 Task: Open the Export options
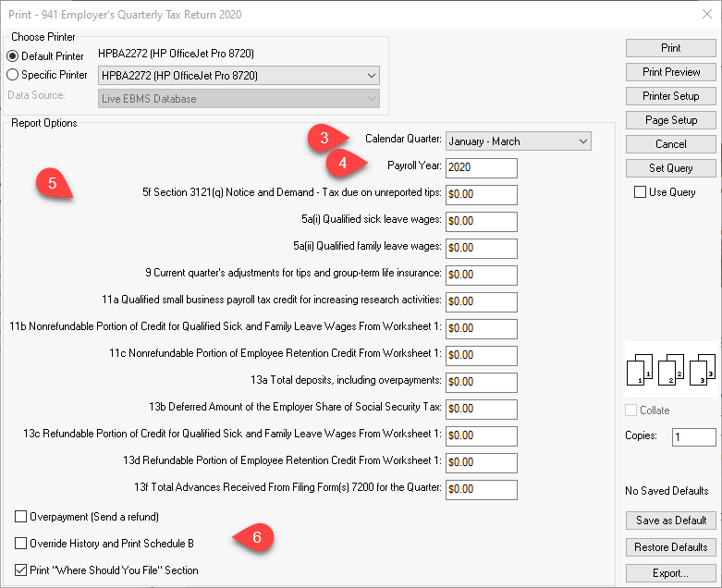(x=670, y=573)
